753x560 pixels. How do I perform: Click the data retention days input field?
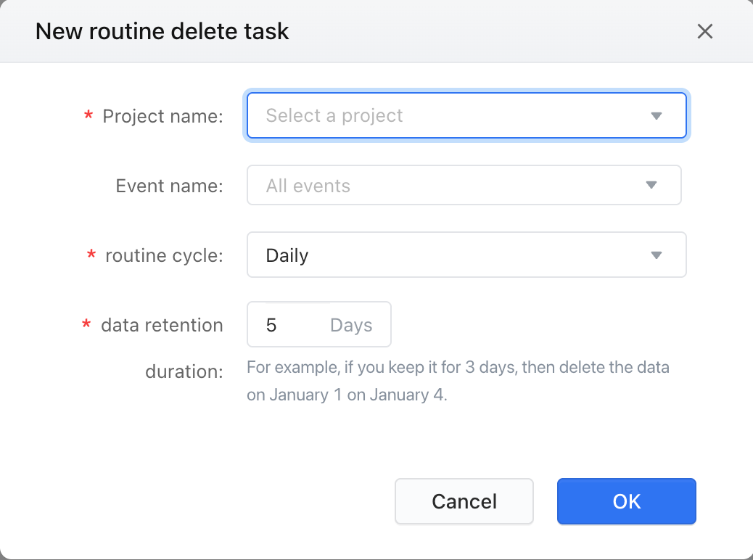click(x=319, y=325)
